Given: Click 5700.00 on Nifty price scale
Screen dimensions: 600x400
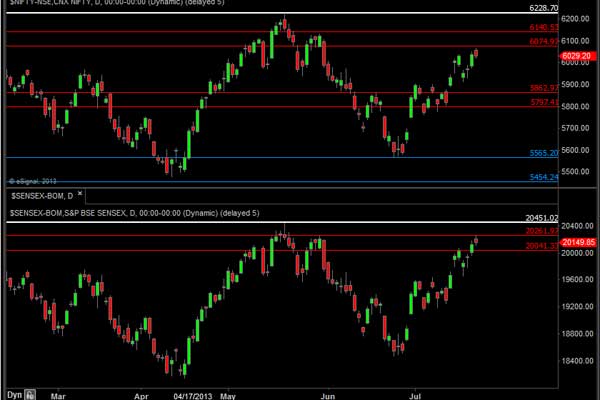Looking at the screenshot, I should click(x=575, y=128).
